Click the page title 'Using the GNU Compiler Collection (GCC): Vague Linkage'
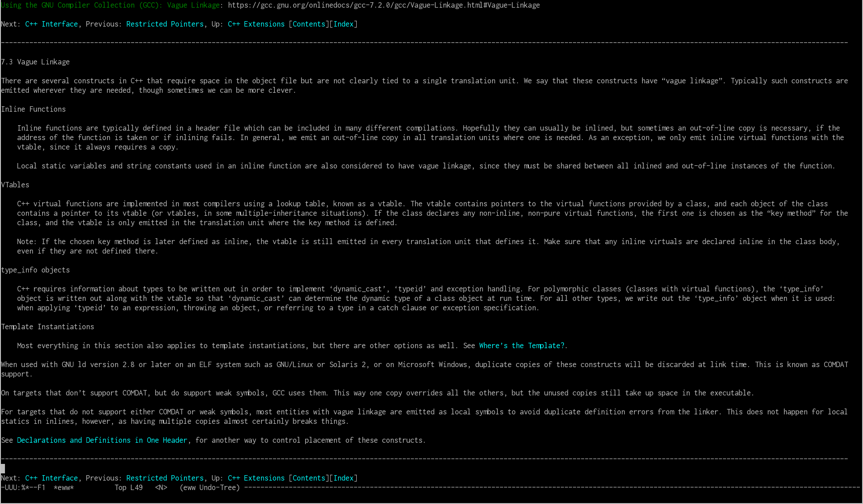Viewport: 863px width, 504px height. pyautogui.click(x=110, y=5)
